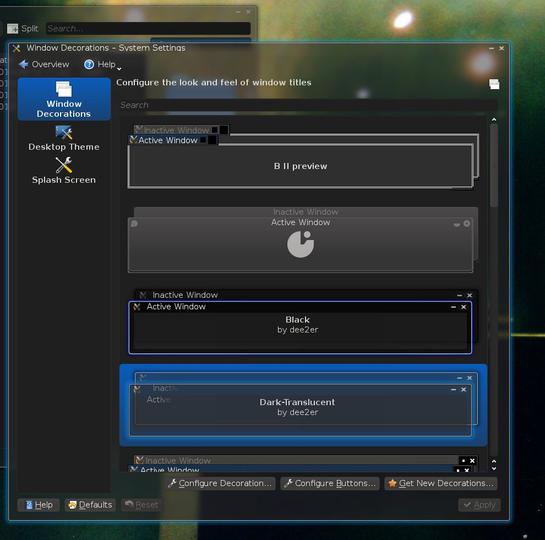Image resolution: width=545 pixels, height=540 pixels.
Task: Expand the Help toolbar dropdown arrow
Action: point(119,69)
